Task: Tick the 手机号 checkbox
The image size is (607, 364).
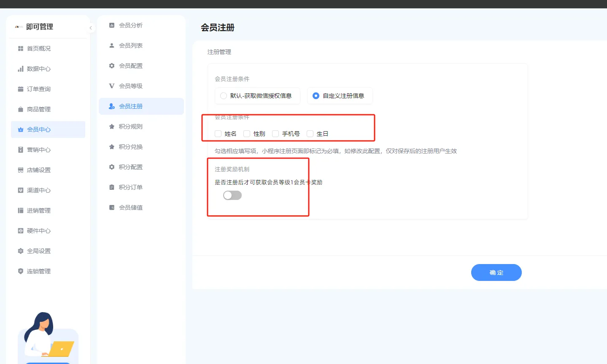Action: pos(275,134)
